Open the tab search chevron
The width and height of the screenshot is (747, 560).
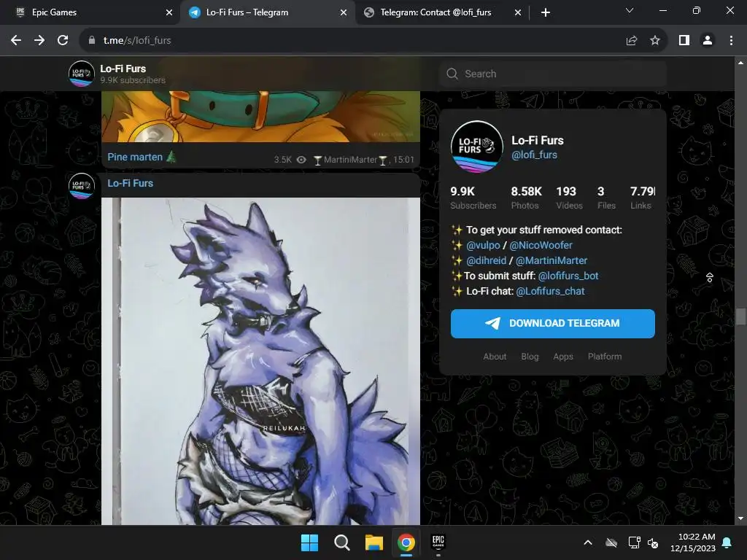pyautogui.click(x=630, y=10)
